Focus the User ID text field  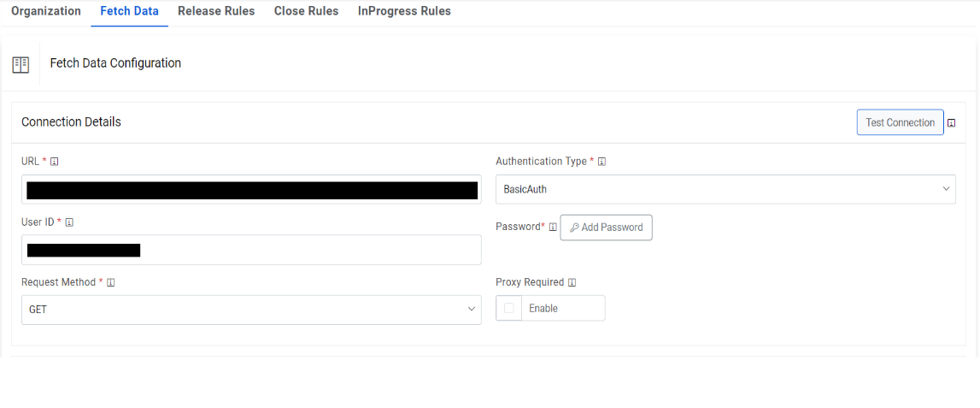[x=251, y=250]
